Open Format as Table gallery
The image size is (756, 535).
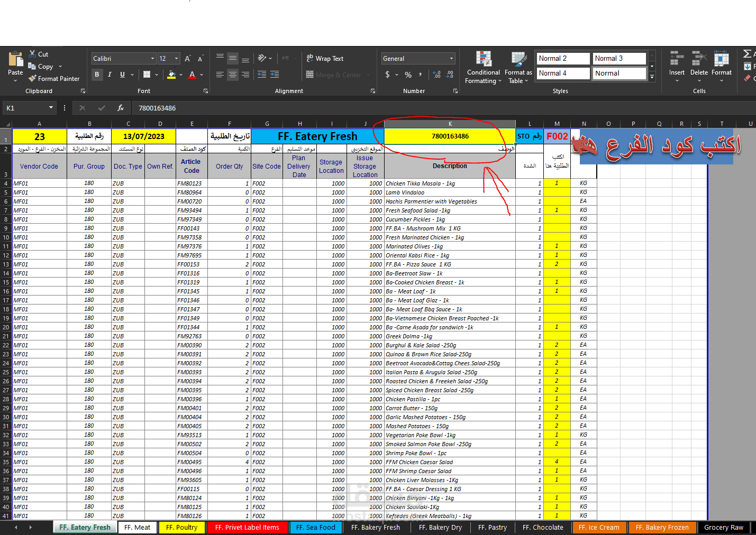(518, 68)
